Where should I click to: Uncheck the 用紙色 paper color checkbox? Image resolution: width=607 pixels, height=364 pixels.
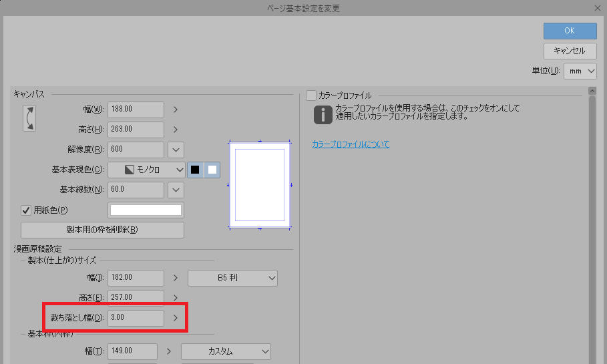point(26,210)
